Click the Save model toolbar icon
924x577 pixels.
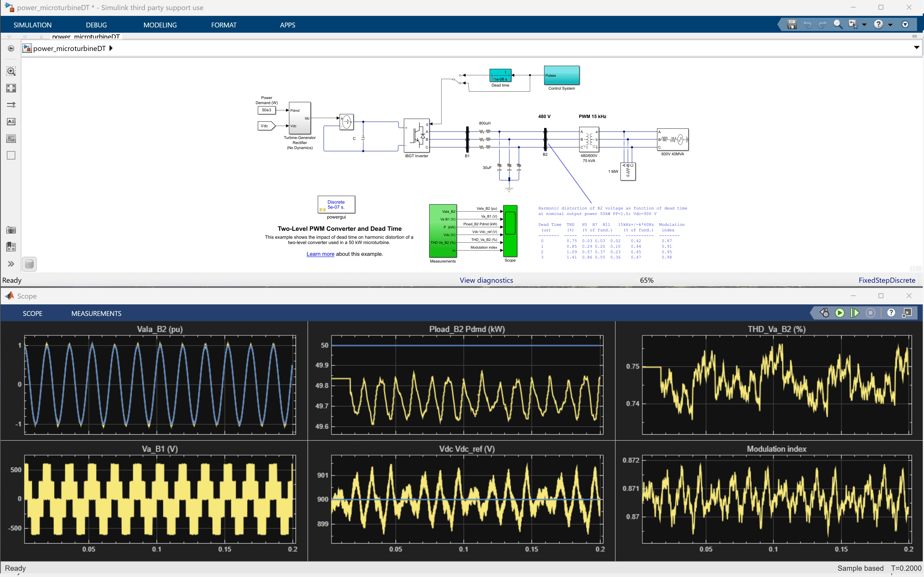click(792, 24)
